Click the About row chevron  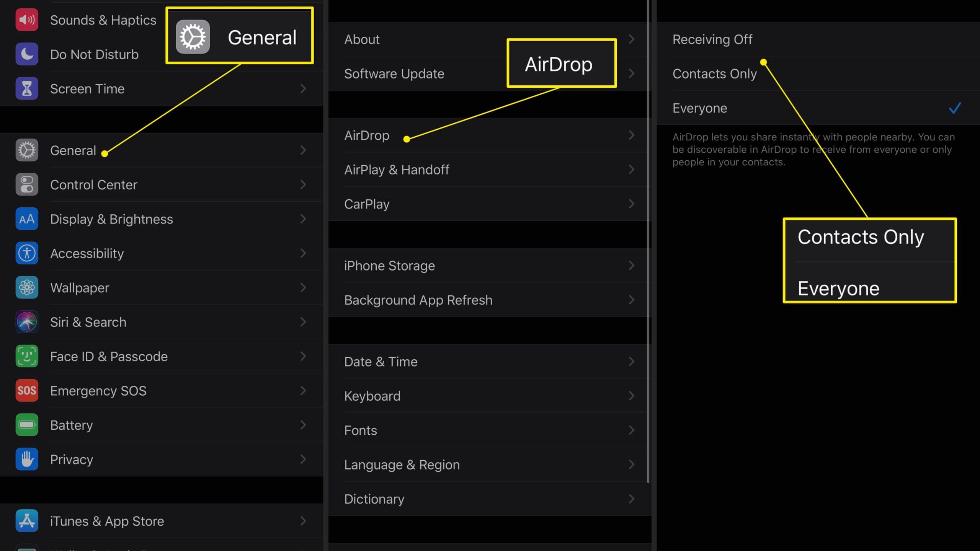(632, 39)
